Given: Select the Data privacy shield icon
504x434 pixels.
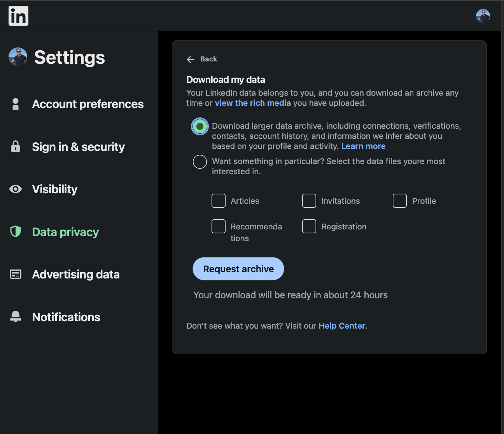Looking at the screenshot, I should tap(15, 231).
